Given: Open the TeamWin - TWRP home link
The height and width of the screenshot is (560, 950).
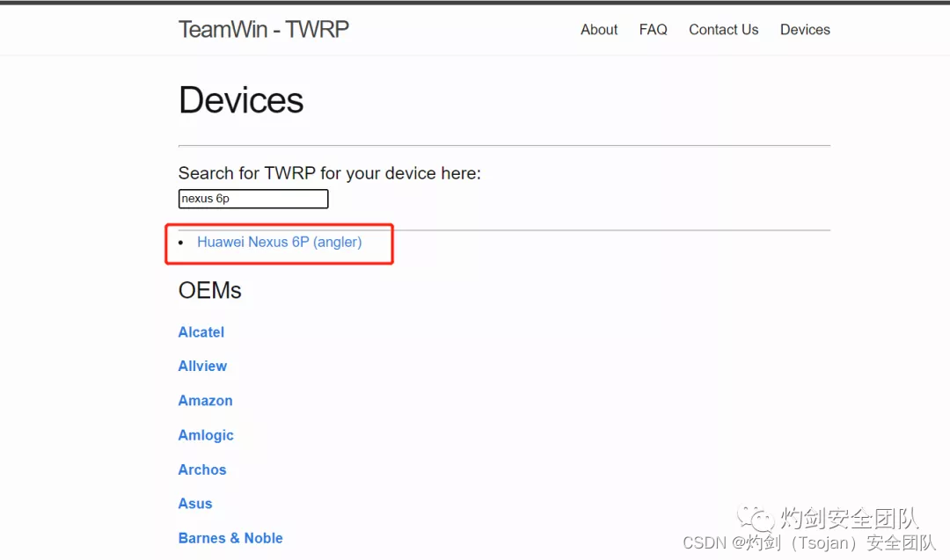Looking at the screenshot, I should pyautogui.click(x=264, y=29).
